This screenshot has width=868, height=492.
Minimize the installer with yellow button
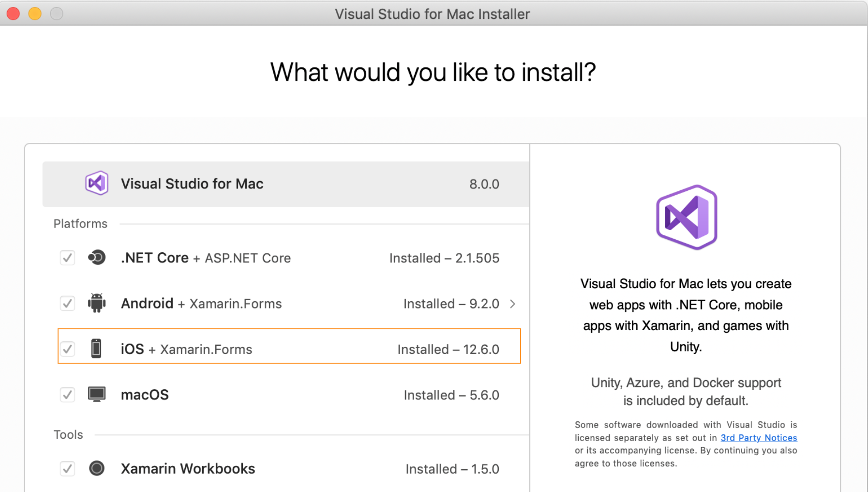tap(35, 14)
